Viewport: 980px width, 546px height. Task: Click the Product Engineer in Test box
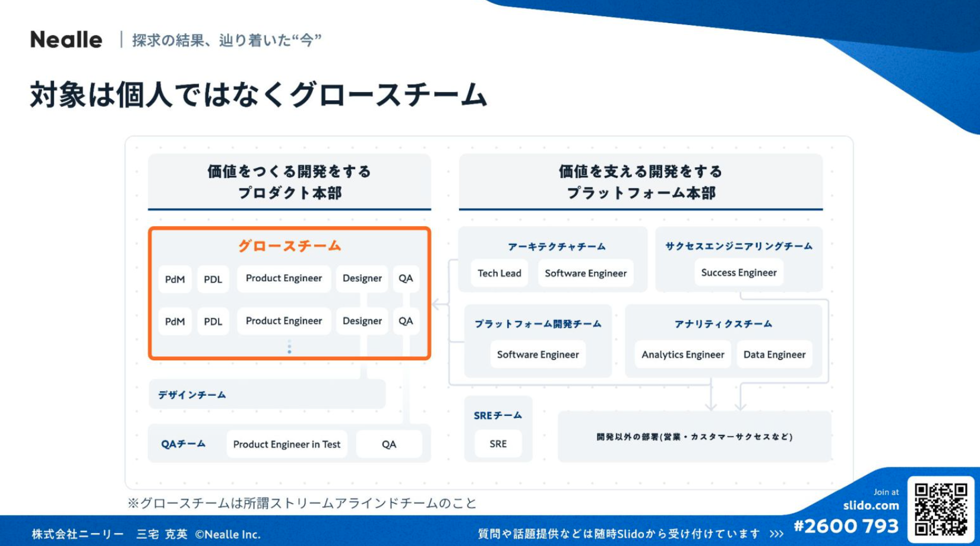(286, 444)
